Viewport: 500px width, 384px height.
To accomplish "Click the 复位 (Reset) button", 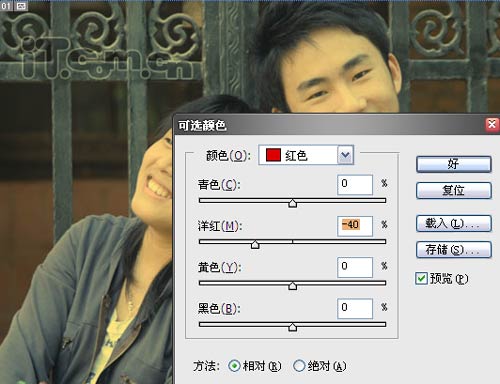I will [454, 190].
